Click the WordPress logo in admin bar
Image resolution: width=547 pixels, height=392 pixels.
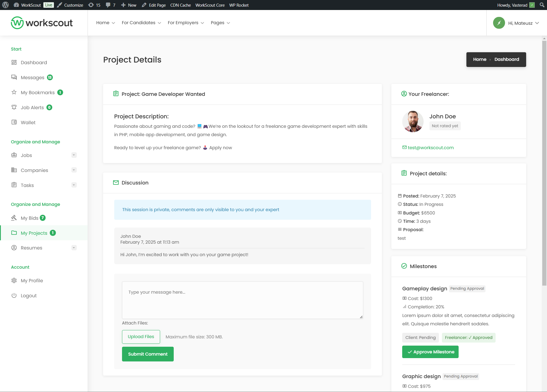(x=6, y=5)
